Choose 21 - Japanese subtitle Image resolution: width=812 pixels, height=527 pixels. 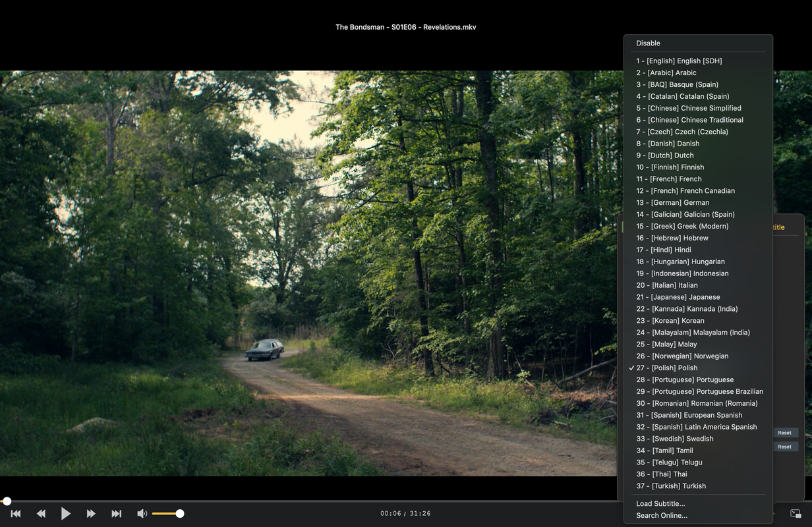click(x=698, y=298)
